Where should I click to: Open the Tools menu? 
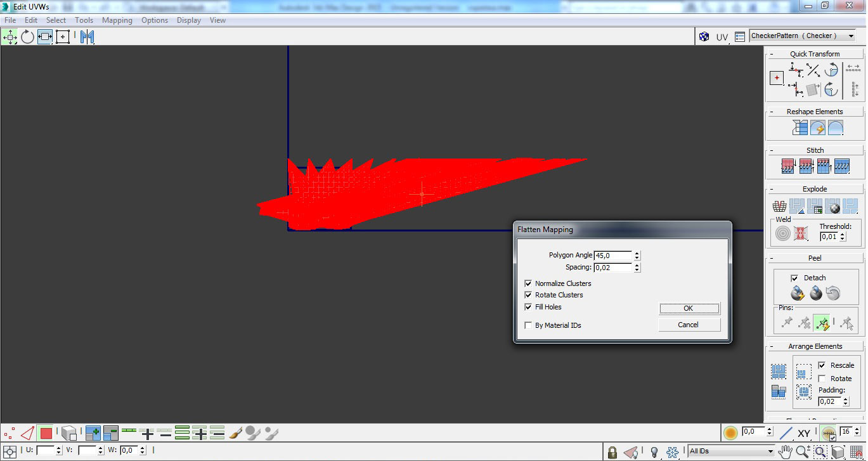coord(84,20)
